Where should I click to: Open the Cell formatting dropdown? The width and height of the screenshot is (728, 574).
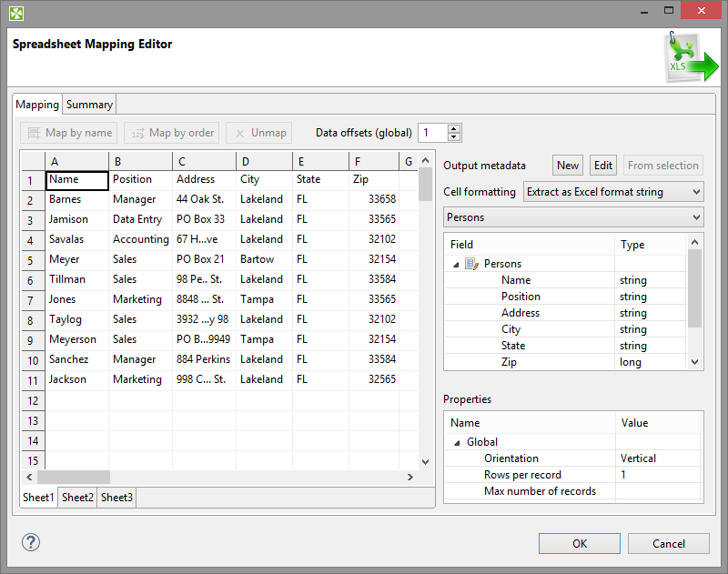[613, 192]
